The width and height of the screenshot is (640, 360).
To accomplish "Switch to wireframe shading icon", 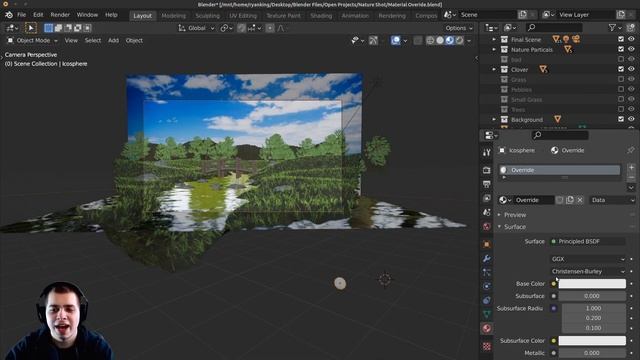I will coord(430,40).
